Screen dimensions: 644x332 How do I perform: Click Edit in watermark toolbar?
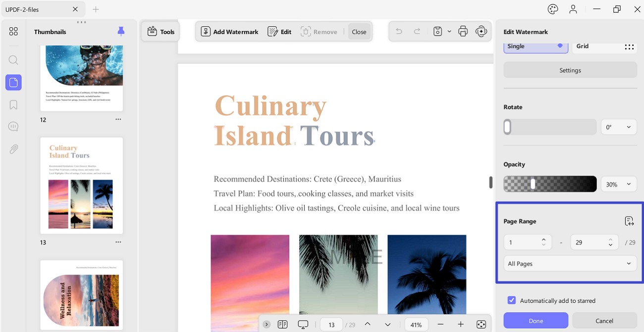coord(279,32)
